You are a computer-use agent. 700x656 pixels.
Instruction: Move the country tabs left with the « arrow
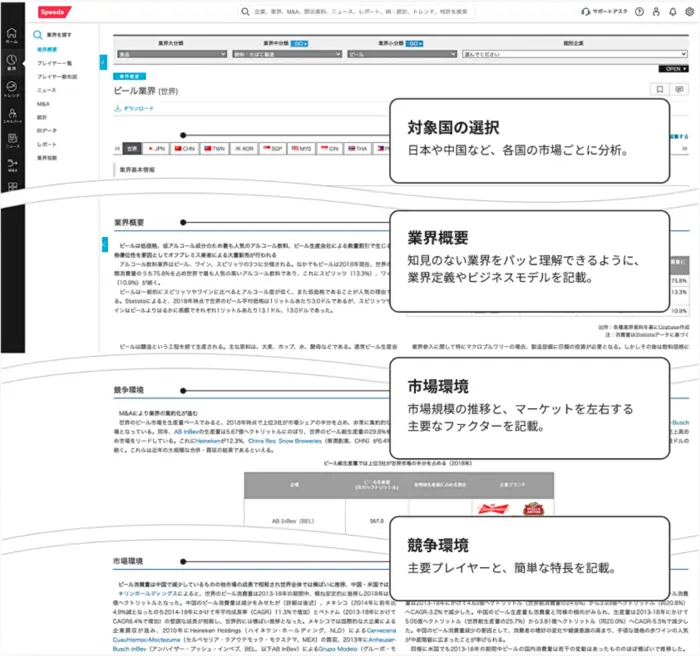[117, 148]
